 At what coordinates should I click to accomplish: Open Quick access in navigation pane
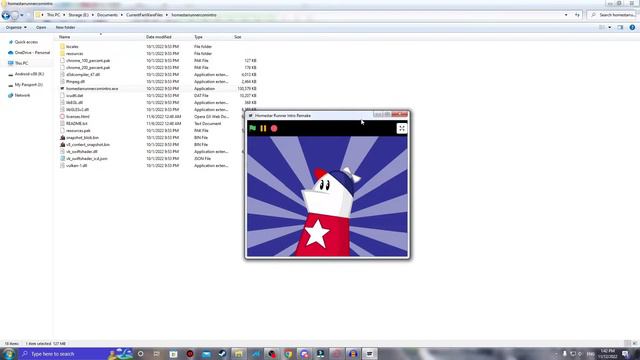26,42
